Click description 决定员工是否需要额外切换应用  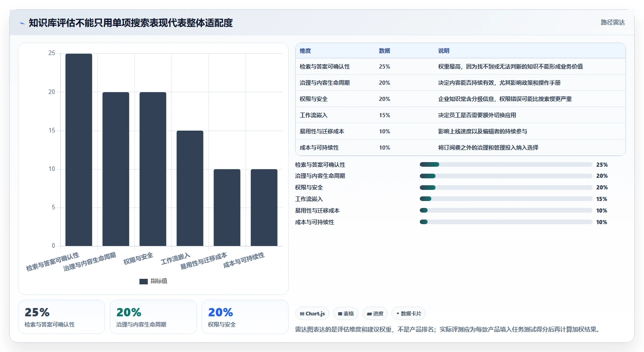coord(477,115)
